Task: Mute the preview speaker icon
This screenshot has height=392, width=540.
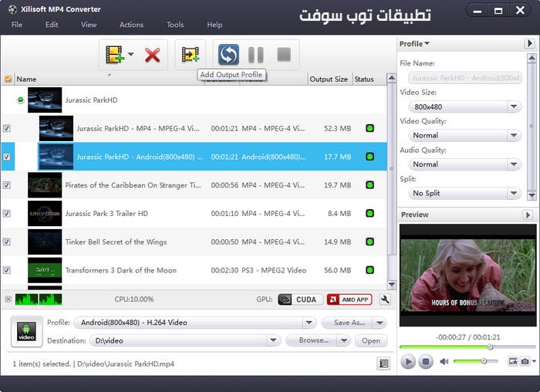Action: coord(444,361)
